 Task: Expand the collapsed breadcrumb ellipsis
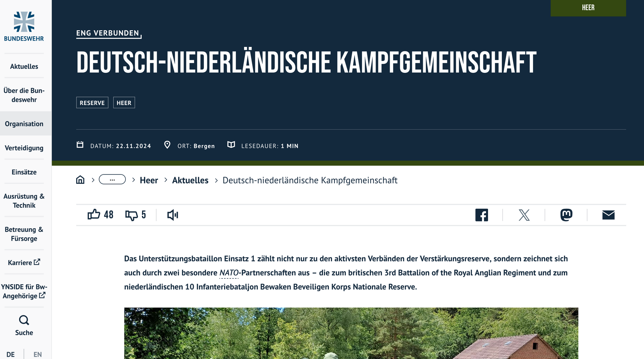point(112,179)
